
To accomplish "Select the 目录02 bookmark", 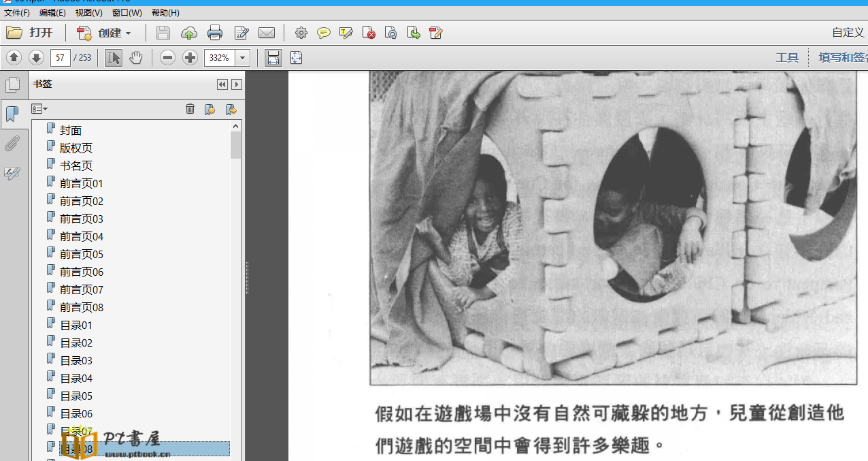I will [76, 343].
